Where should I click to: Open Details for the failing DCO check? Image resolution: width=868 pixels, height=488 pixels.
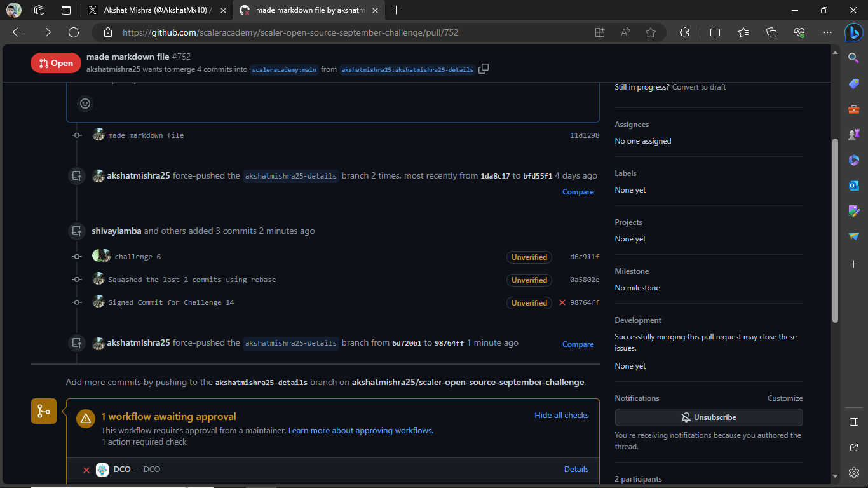[x=576, y=469]
